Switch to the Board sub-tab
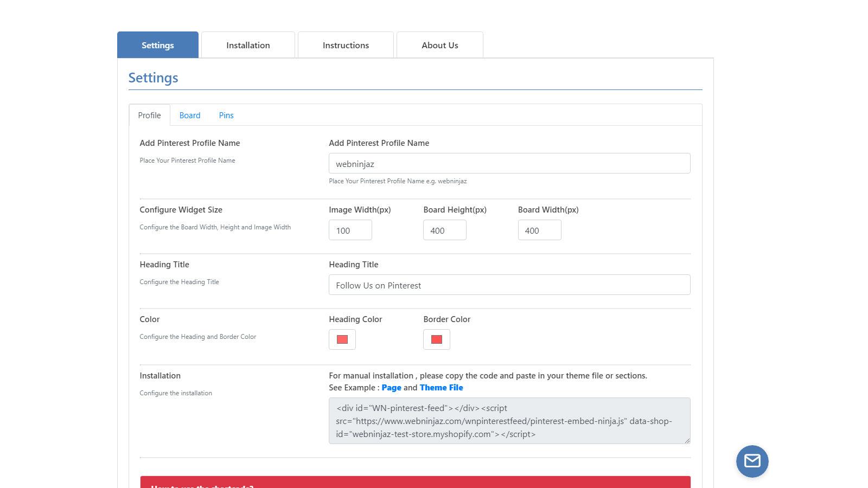Image resolution: width=868 pixels, height=488 pixels. (190, 115)
